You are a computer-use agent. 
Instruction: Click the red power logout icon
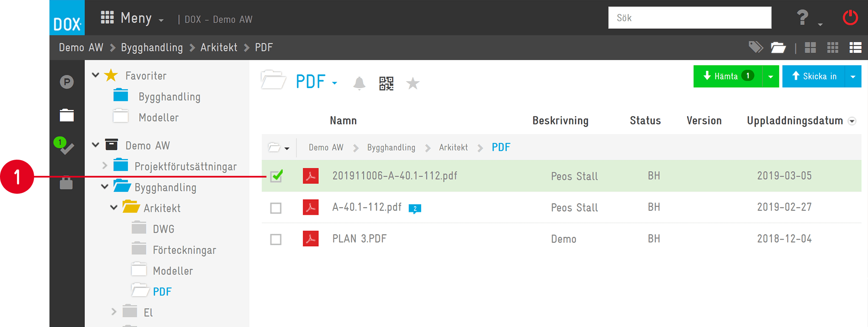click(x=850, y=18)
